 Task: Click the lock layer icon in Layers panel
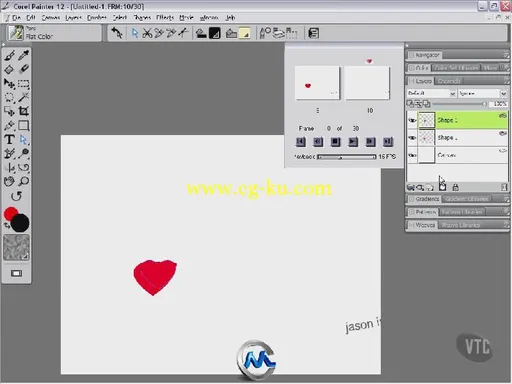(x=455, y=187)
